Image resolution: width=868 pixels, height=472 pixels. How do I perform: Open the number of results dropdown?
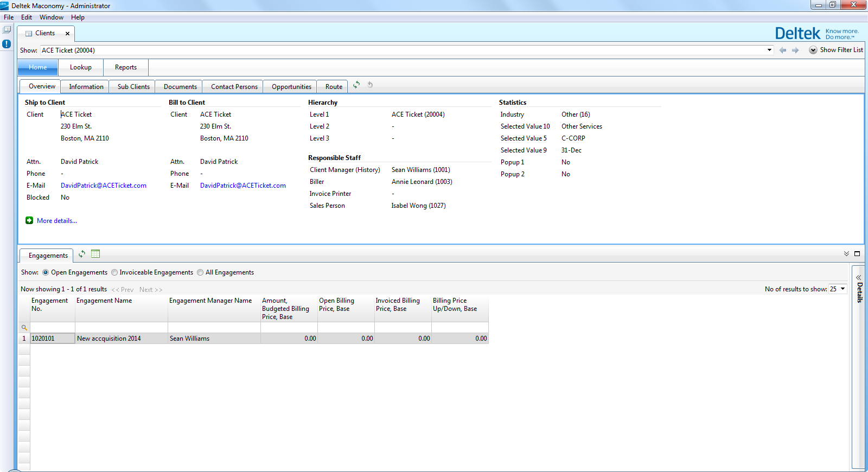843,289
